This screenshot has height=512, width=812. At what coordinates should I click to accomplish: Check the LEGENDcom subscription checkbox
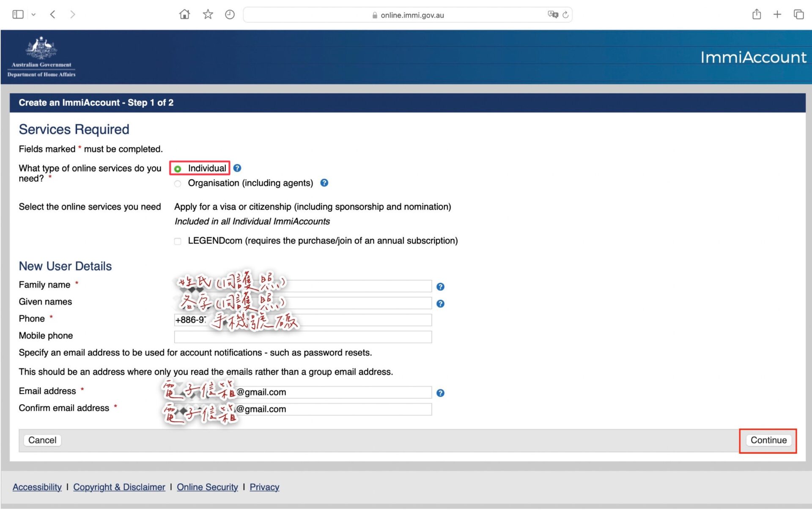(178, 241)
